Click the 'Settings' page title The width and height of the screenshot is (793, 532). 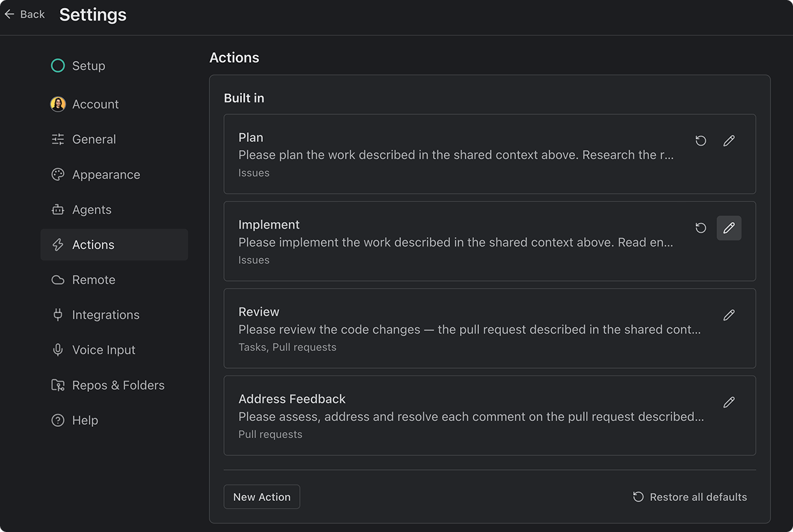[x=93, y=15]
